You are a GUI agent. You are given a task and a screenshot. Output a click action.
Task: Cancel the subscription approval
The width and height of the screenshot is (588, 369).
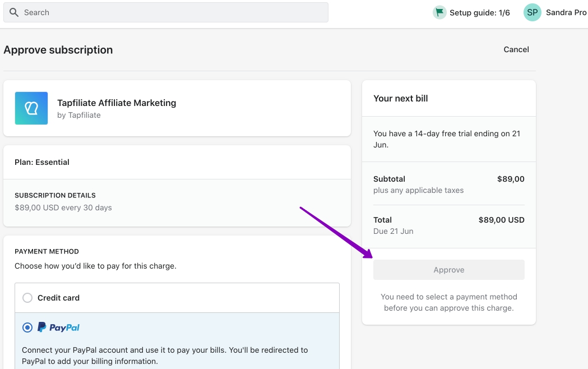(x=516, y=49)
